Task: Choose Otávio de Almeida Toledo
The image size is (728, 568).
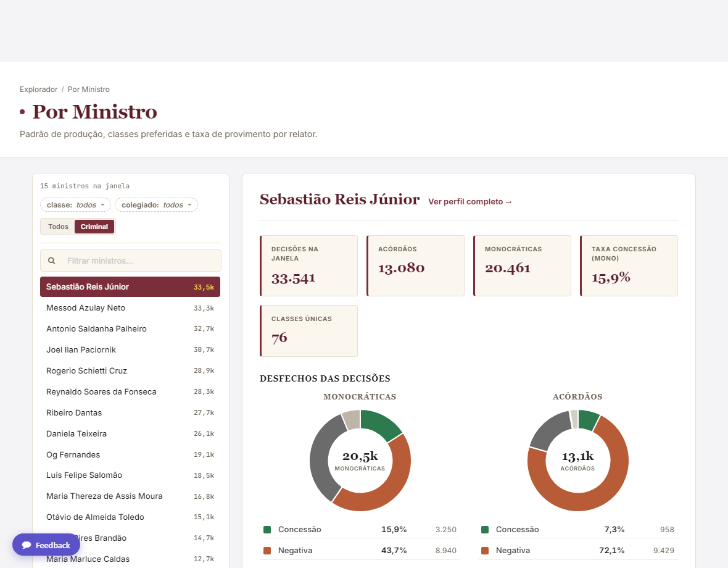Action: coord(130,517)
